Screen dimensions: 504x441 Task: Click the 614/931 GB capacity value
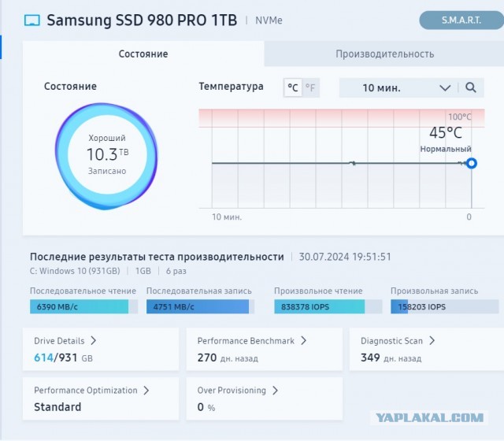click(x=63, y=358)
